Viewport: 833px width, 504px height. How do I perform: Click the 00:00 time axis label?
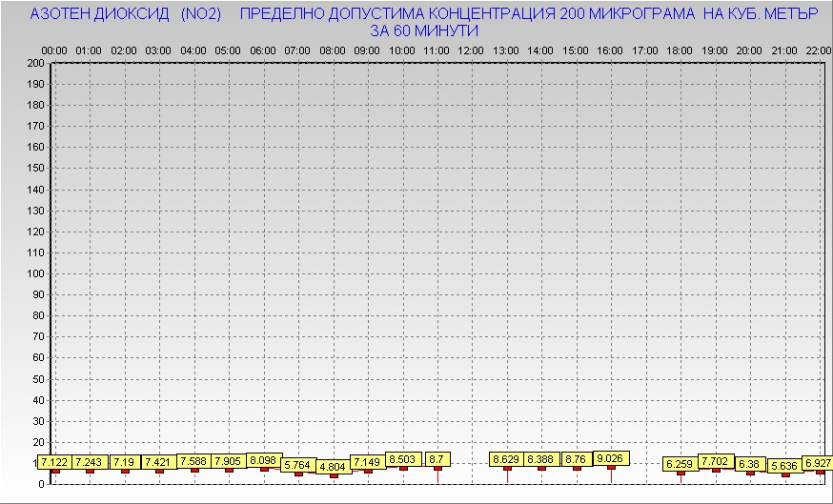coord(54,51)
